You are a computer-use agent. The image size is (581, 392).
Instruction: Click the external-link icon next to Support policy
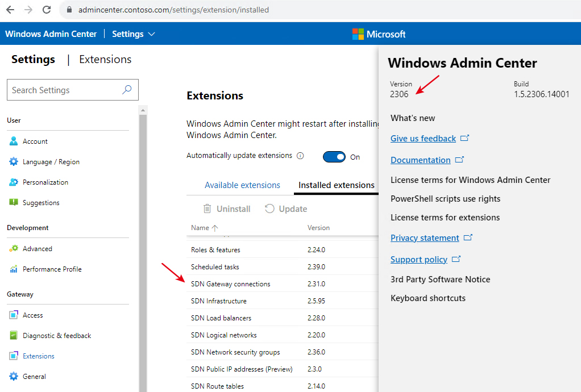[456, 259]
